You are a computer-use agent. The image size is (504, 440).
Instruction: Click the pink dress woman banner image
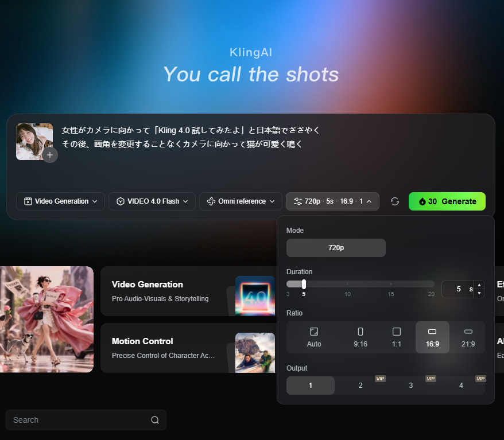coord(46,320)
